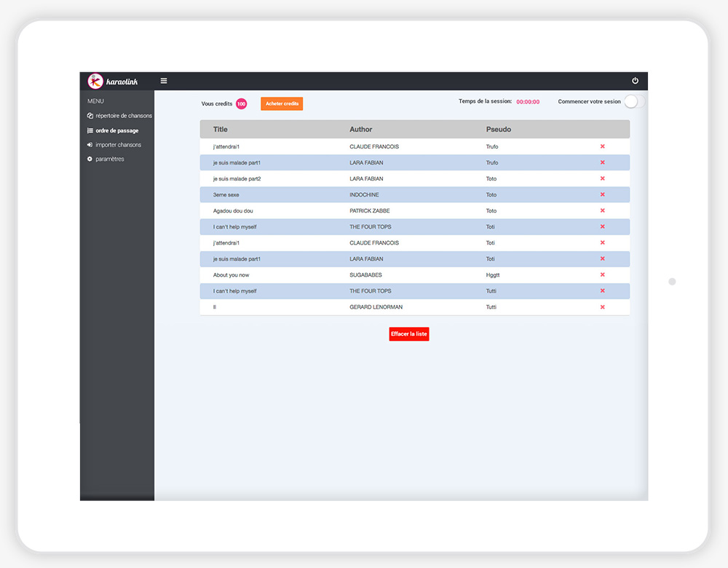Delete the 3eme sexe row

click(x=602, y=194)
